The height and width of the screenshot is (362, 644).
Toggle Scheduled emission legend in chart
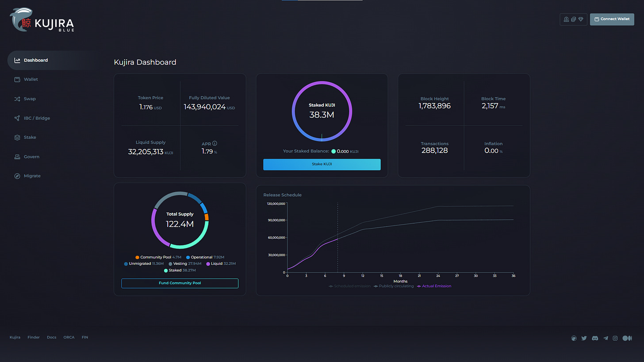point(350,286)
